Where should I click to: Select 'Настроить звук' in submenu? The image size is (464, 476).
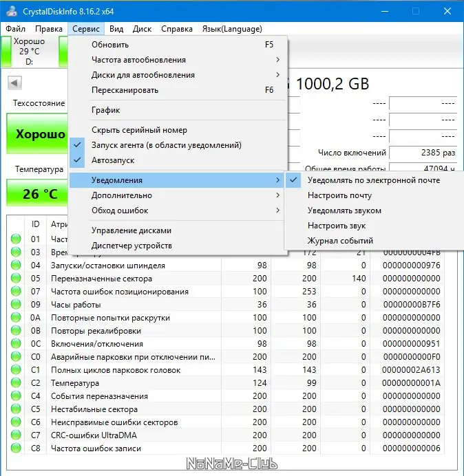click(375, 226)
